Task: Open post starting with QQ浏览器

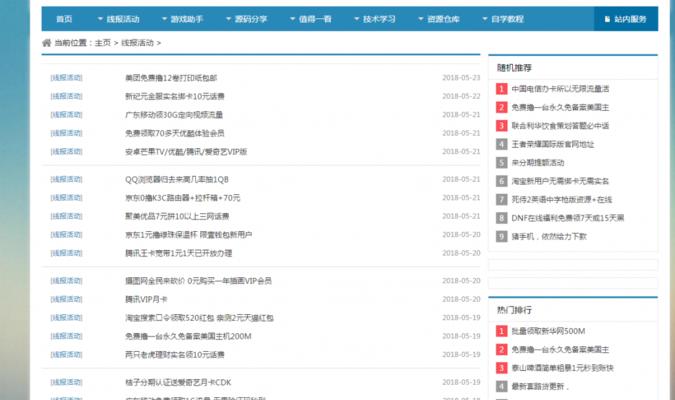Action: pos(177,180)
